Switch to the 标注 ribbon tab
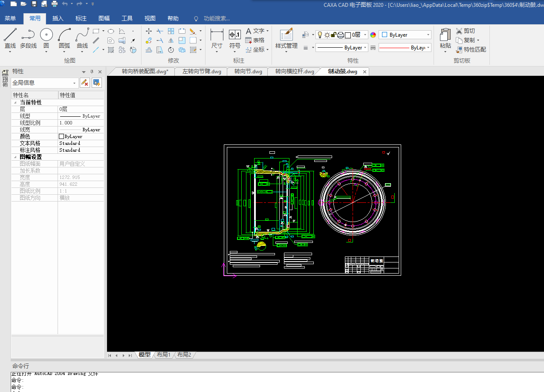 pos(81,18)
